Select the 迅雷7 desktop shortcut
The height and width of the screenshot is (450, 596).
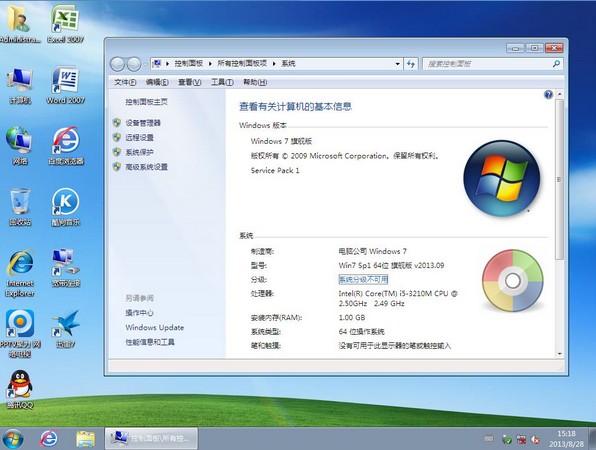[65, 329]
